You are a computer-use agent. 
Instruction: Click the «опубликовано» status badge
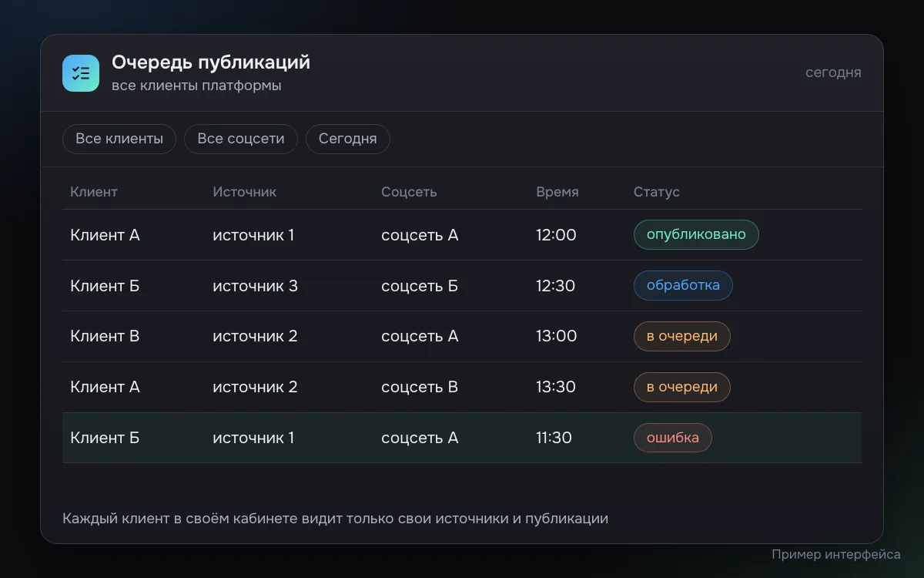point(696,235)
